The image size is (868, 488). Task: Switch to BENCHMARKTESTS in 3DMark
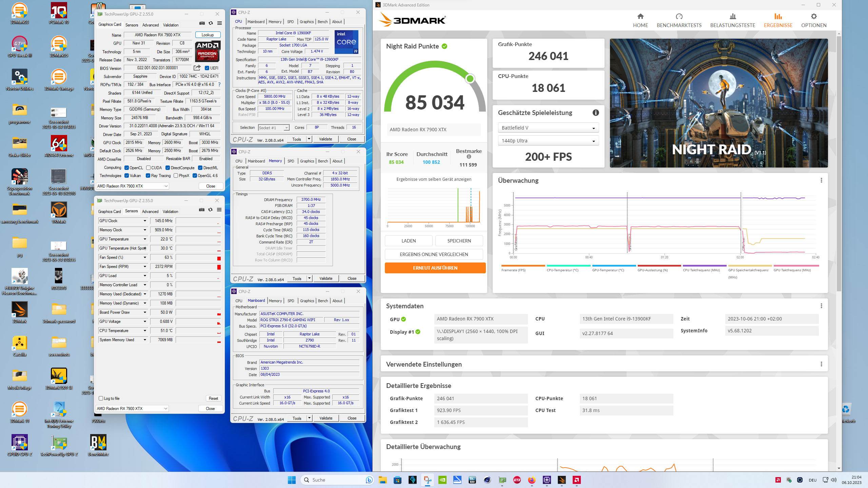click(x=679, y=21)
